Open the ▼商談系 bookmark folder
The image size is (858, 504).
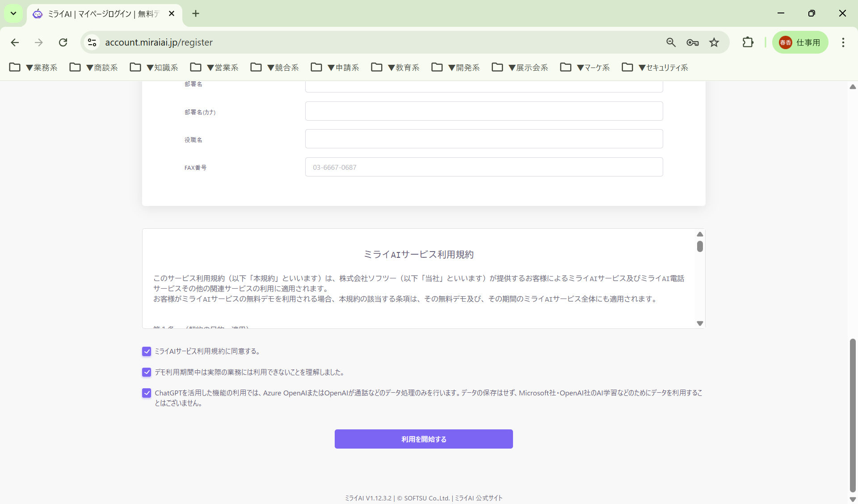(x=94, y=67)
